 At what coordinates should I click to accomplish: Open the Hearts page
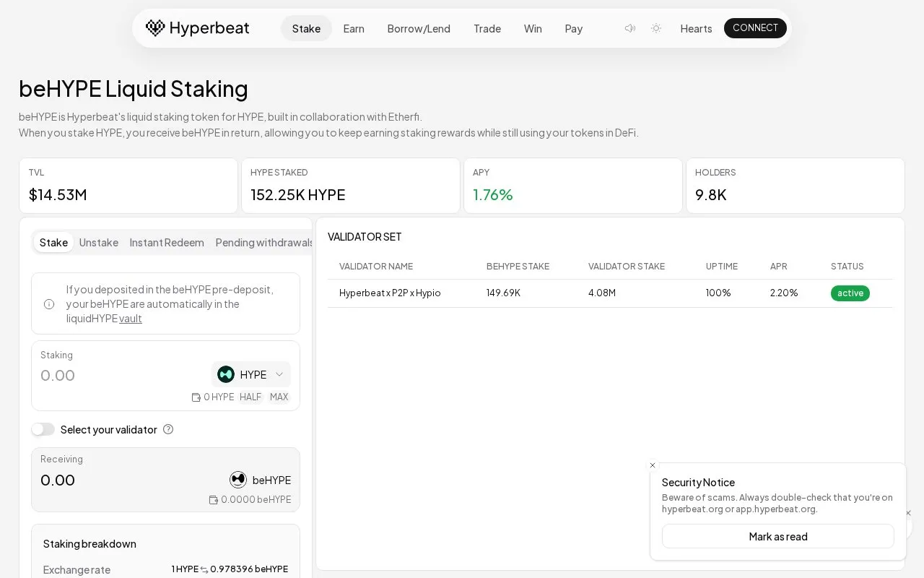[696, 28]
